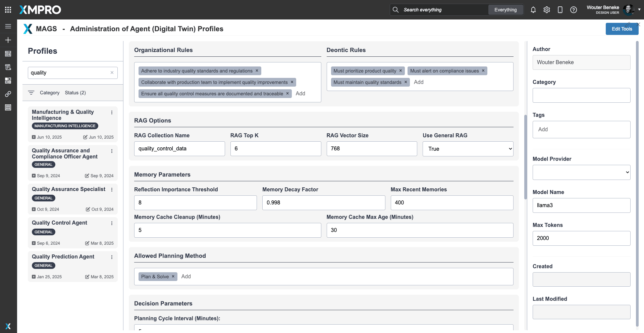Open options menu for Quality Control Agent
The width and height of the screenshot is (644, 333).
point(112,223)
